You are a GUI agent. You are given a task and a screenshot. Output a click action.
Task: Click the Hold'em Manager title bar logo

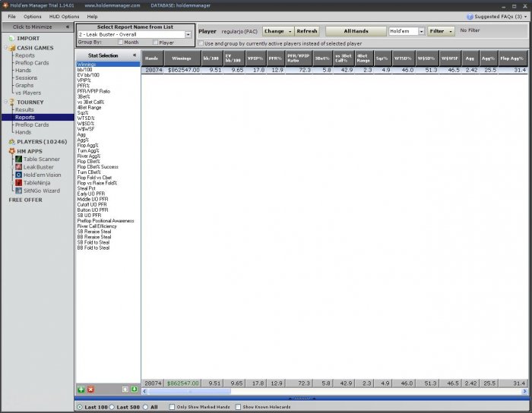[5, 5]
